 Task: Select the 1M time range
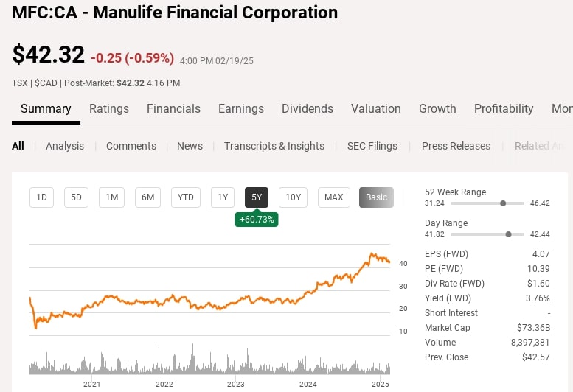click(111, 197)
